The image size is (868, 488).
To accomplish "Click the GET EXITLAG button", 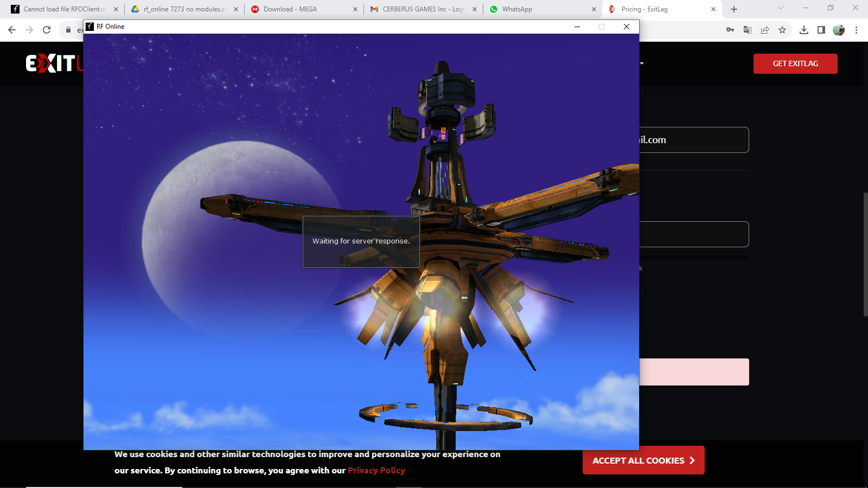I will pos(795,63).
